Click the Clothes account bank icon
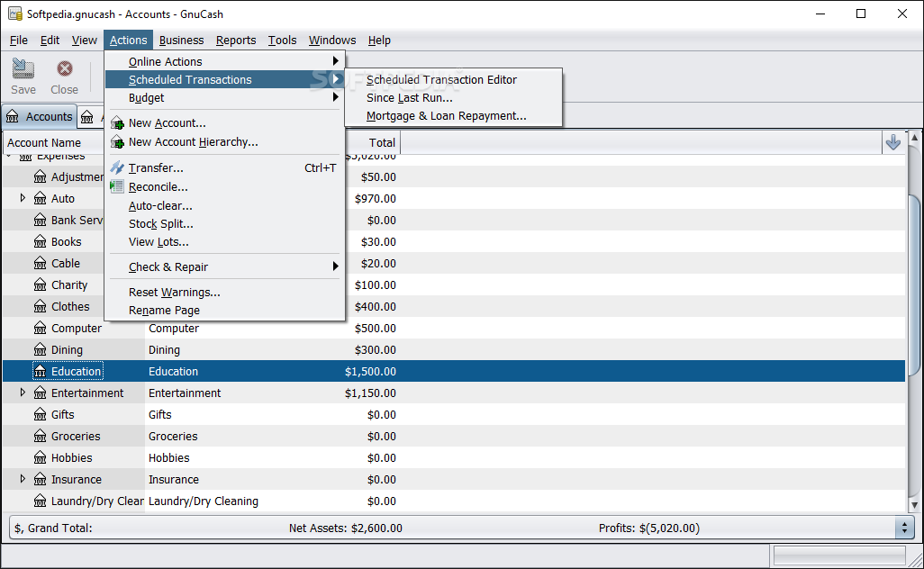This screenshot has height=569, width=924. click(x=40, y=306)
